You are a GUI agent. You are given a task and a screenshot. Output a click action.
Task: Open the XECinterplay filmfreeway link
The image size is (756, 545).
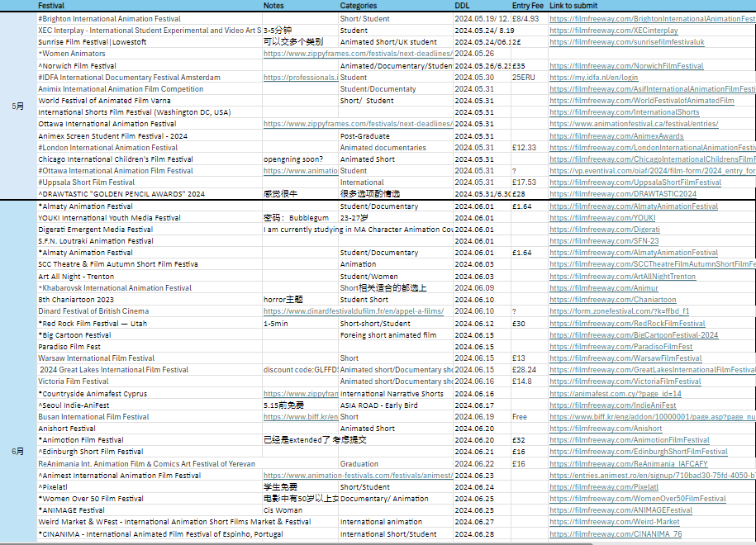click(x=613, y=31)
